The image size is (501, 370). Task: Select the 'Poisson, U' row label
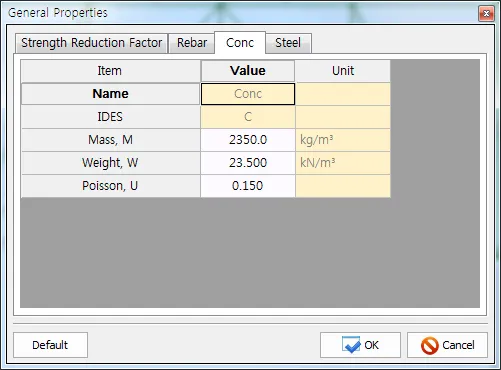[x=110, y=186]
